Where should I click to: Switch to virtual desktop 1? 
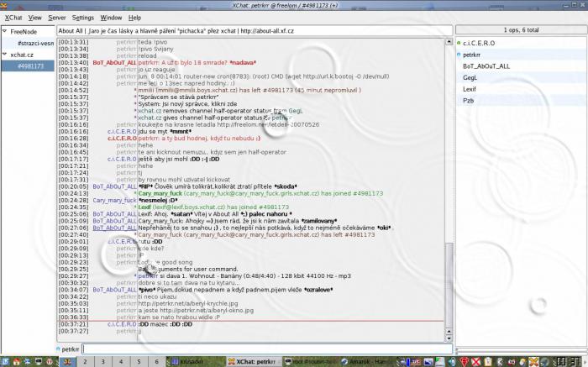coord(68,362)
